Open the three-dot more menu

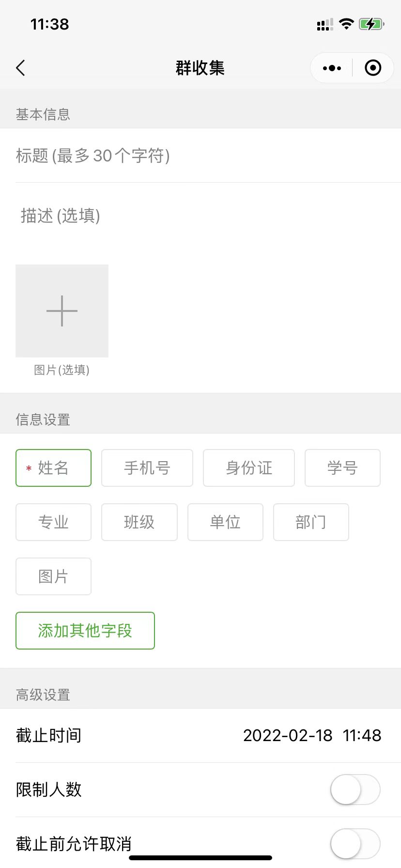click(332, 68)
